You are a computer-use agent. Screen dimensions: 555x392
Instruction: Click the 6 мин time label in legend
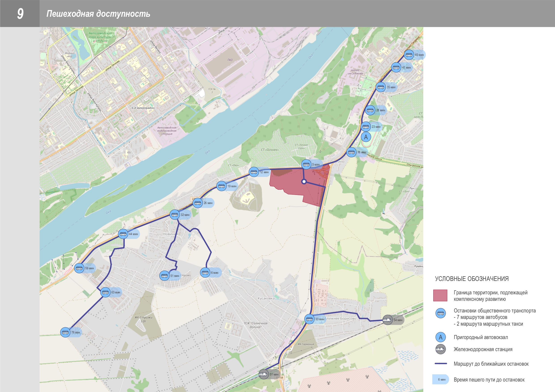441,379
